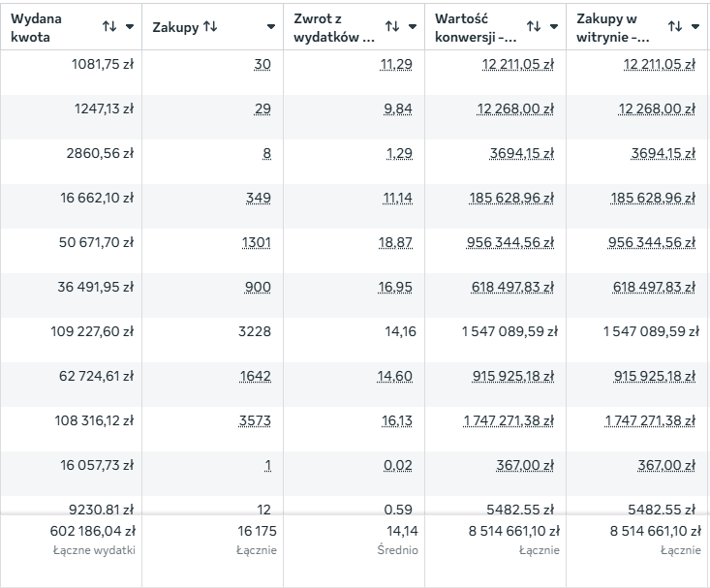
Task: Sort by Zakupy w witrynie arrows
Action: point(675,26)
